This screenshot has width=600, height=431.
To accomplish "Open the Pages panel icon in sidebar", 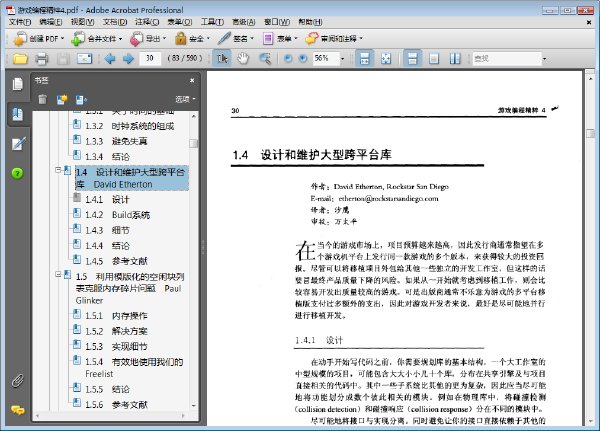I will [x=18, y=84].
